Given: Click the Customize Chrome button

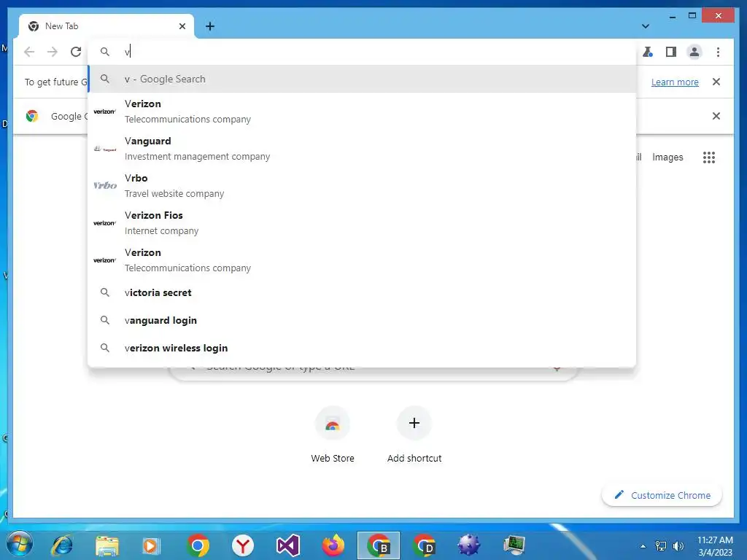Looking at the screenshot, I should [x=662, y=495].
